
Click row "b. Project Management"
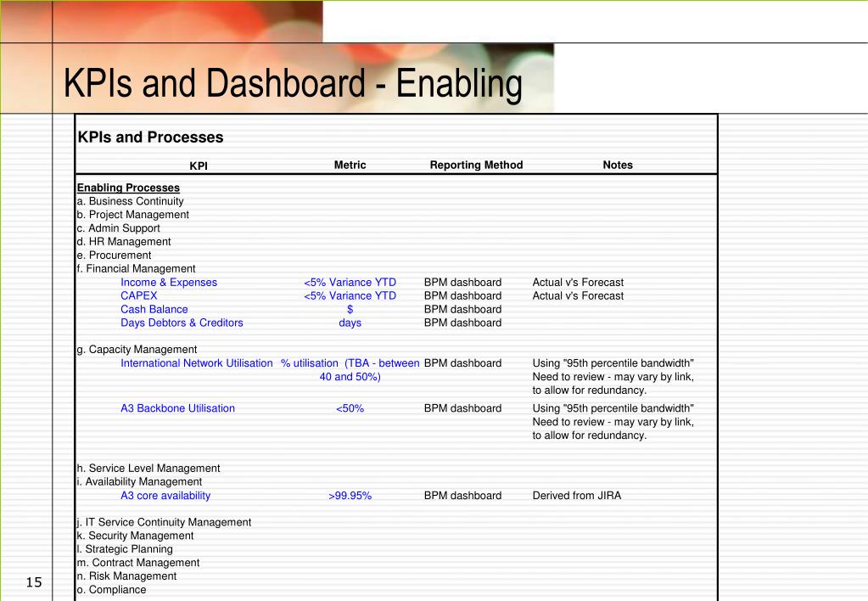(x=133, y=215)
